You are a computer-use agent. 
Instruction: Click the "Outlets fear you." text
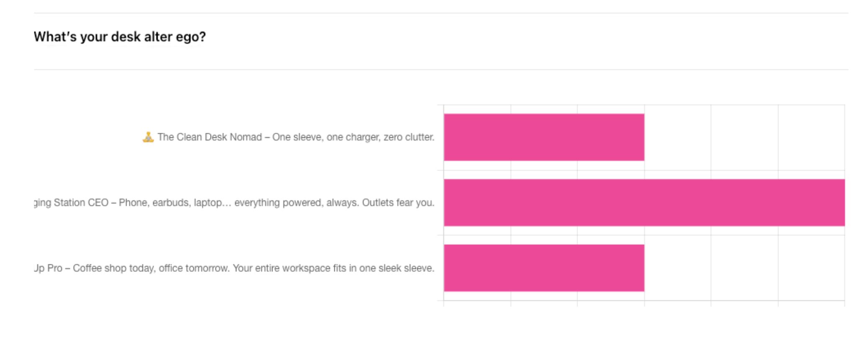click(398, 203)
